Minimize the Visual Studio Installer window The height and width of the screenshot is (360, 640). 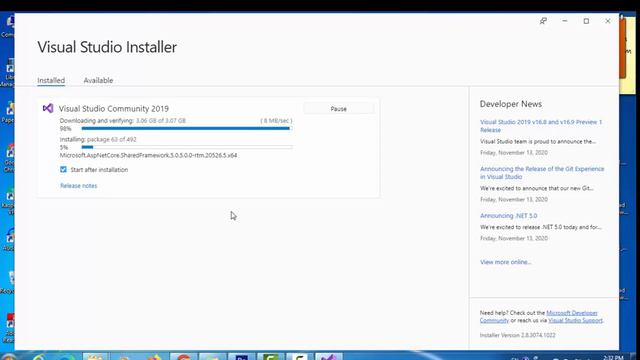coord(564,21)
